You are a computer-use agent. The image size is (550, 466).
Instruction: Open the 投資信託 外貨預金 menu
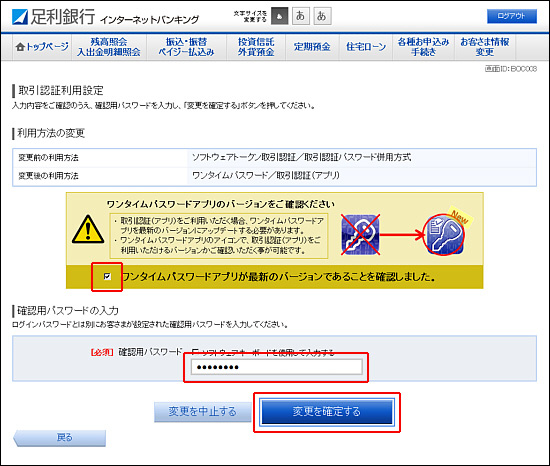(x=256, y=47)
